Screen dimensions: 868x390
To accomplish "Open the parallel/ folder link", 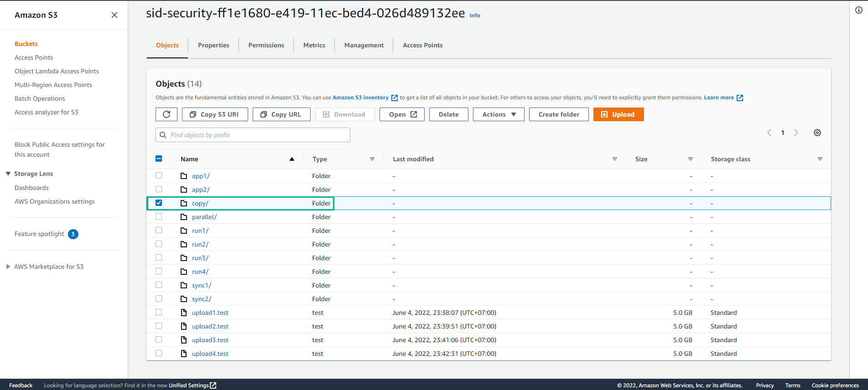I will tap(204, 217).
